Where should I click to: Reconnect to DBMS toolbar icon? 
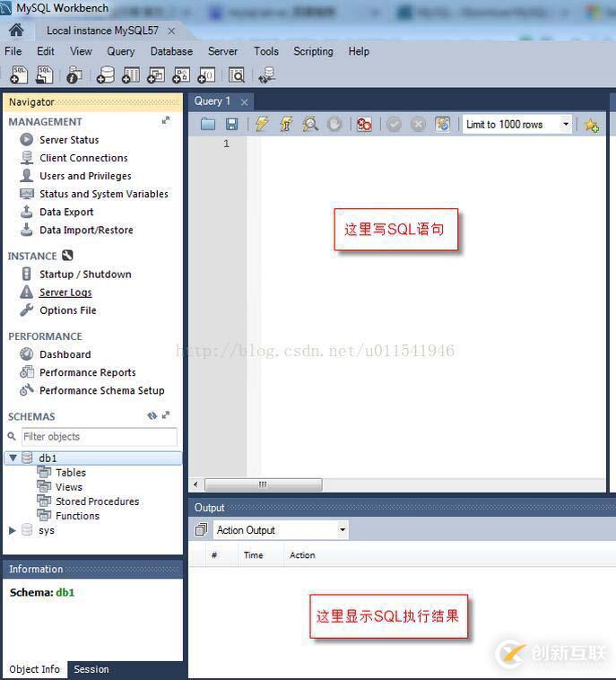266,75
